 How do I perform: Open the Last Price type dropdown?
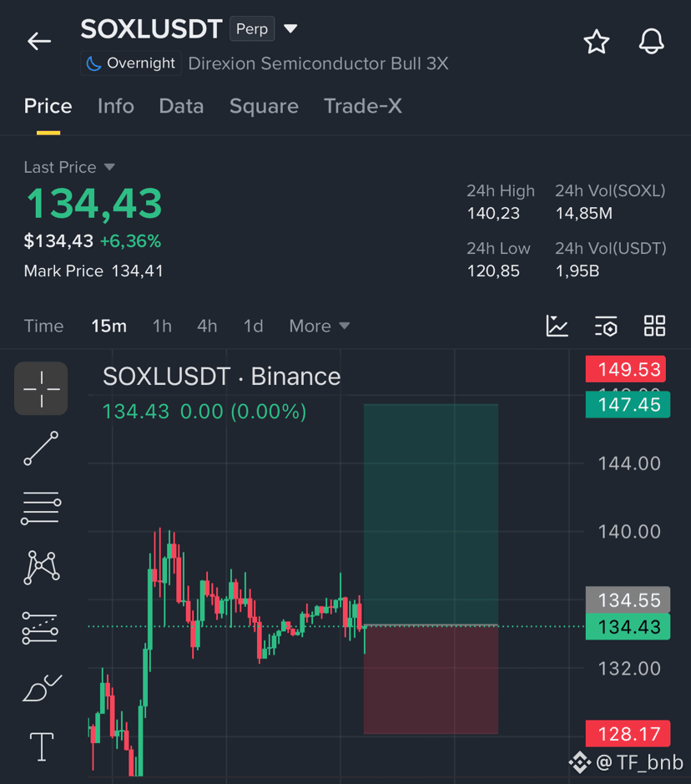(109, 167)
